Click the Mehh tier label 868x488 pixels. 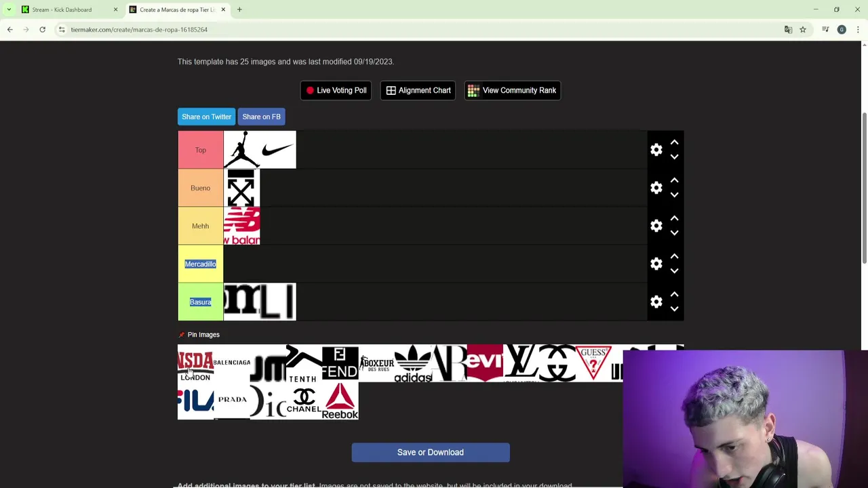pyautogui.click(x=200, y=226)
